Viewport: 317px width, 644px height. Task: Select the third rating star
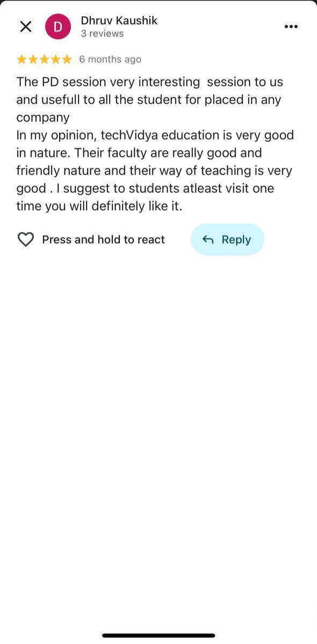click(44, 59)
